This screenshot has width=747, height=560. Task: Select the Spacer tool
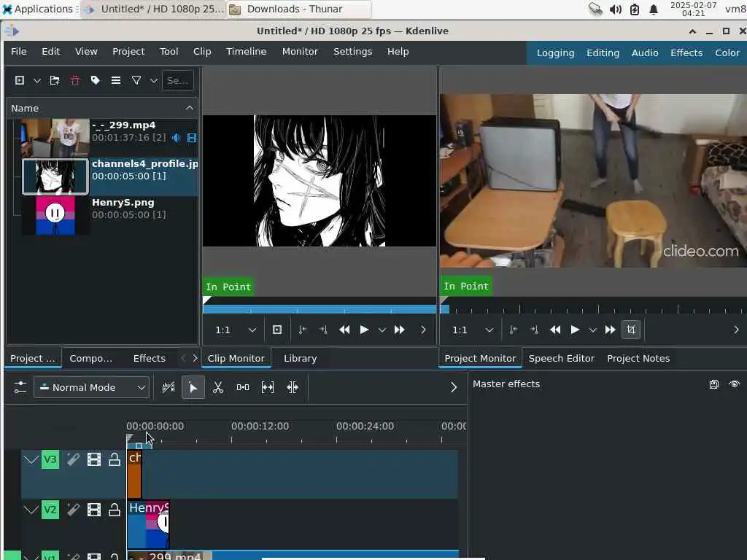pos(242,388)
